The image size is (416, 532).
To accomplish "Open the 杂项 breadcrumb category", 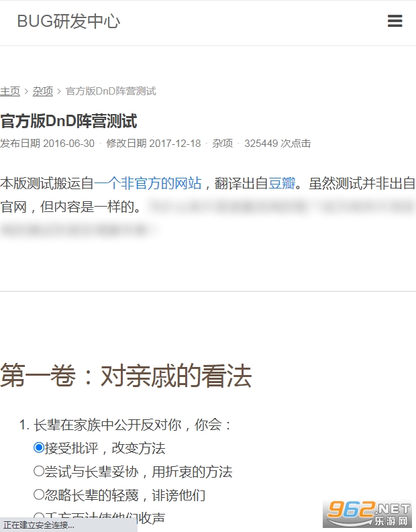I will coord(43,91).
